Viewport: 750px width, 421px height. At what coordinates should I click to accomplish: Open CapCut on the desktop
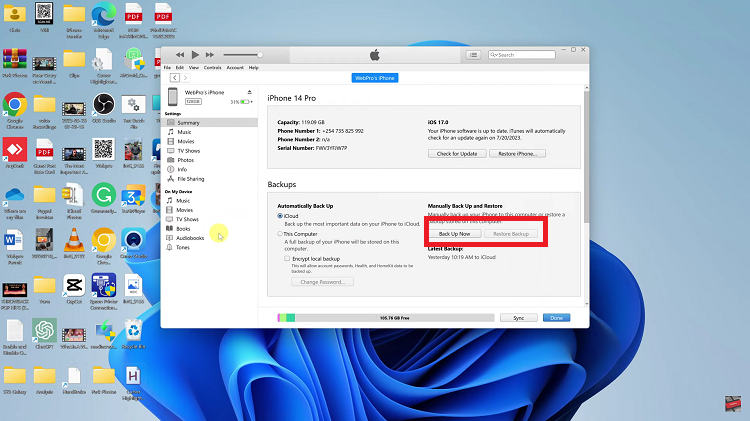click(74, 288)
